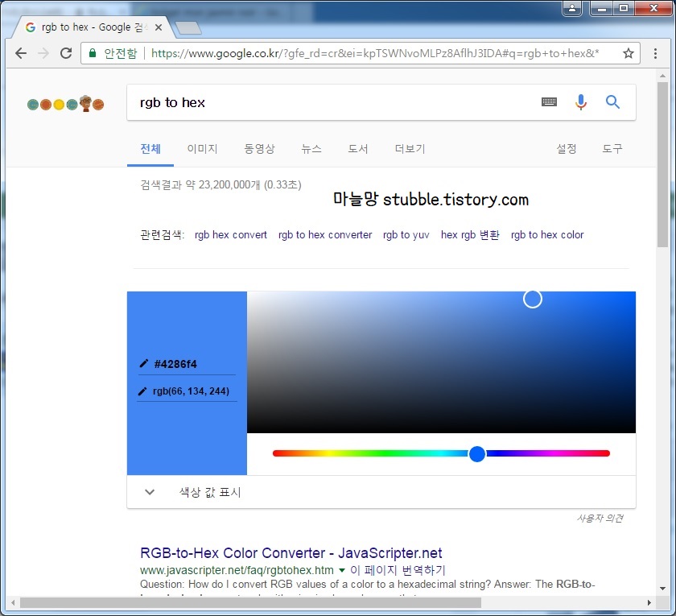Open the 뉴스 results tab
676x616 pixels.
[x=311, y=149]
